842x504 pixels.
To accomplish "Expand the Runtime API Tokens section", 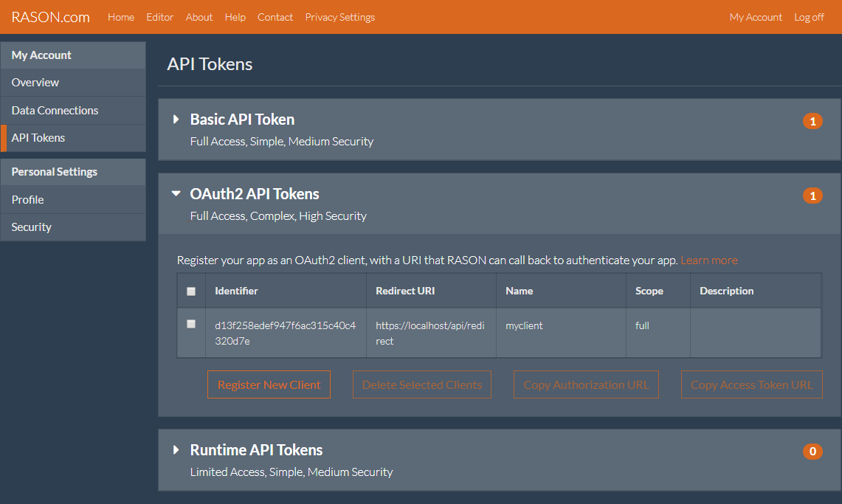I will click(176, 449).
